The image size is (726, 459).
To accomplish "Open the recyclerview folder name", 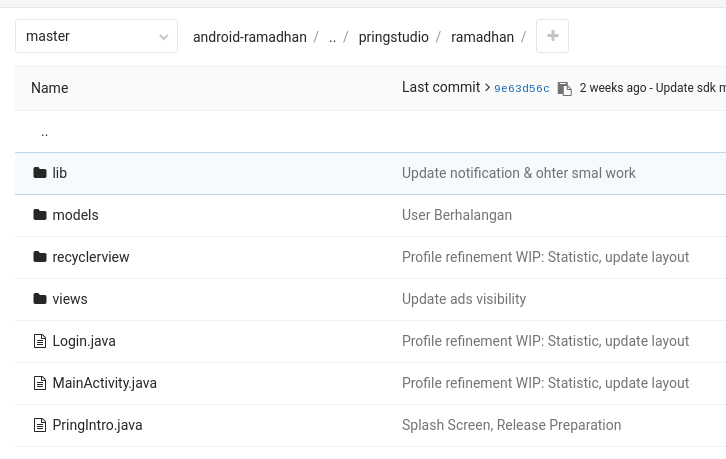I will (x=91, y=257).
